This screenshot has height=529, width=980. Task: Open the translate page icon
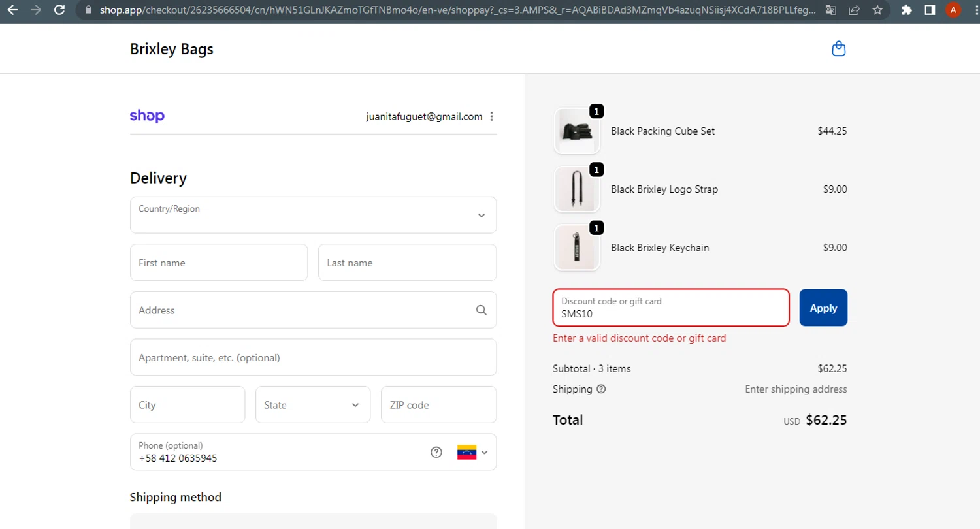830,10
